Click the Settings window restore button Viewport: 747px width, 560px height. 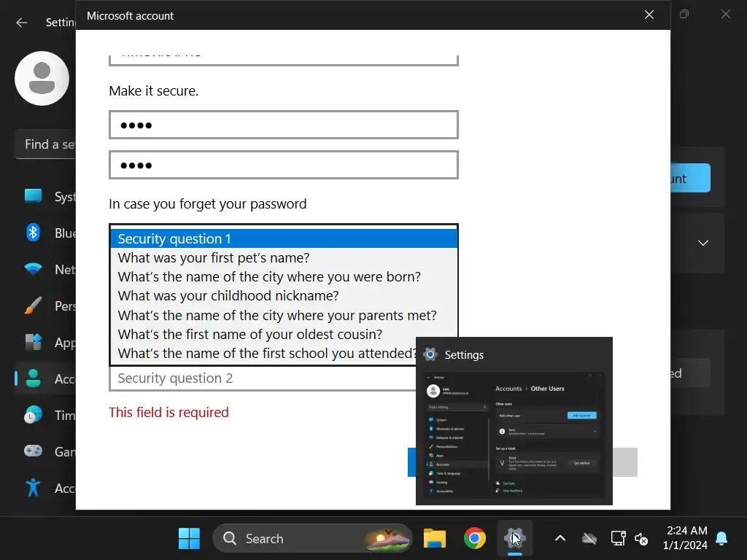point(684,15)
